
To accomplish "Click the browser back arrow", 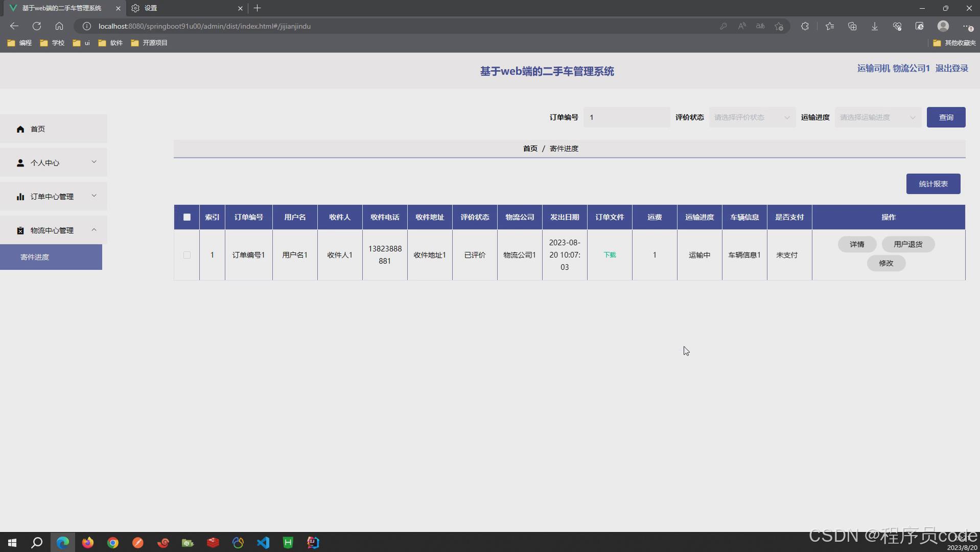I will [x=14, y=26].
